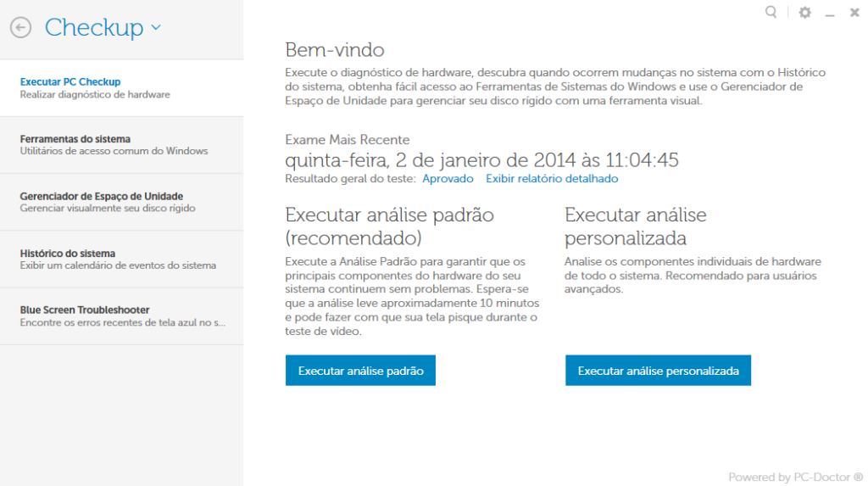Click the Aprovado result link

(x=448, y=178)
